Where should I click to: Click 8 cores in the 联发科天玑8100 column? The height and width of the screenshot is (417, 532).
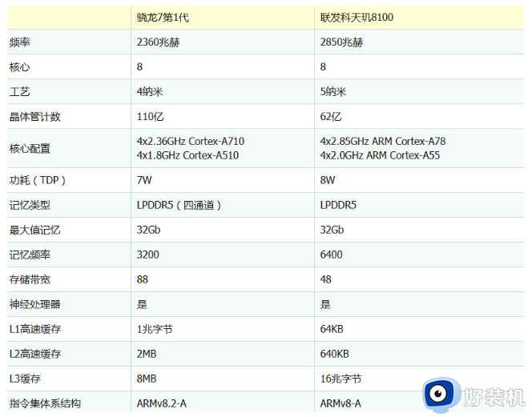coord(323,66)
